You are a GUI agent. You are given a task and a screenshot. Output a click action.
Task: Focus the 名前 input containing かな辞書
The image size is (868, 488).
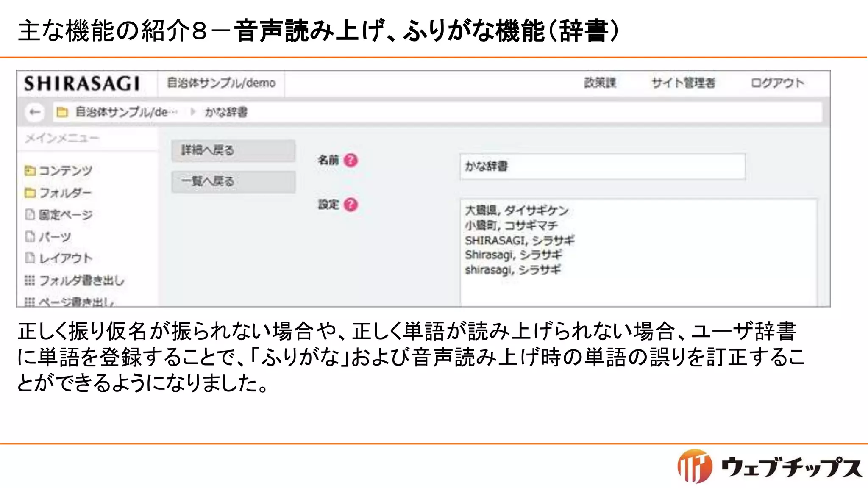point(602,166)
